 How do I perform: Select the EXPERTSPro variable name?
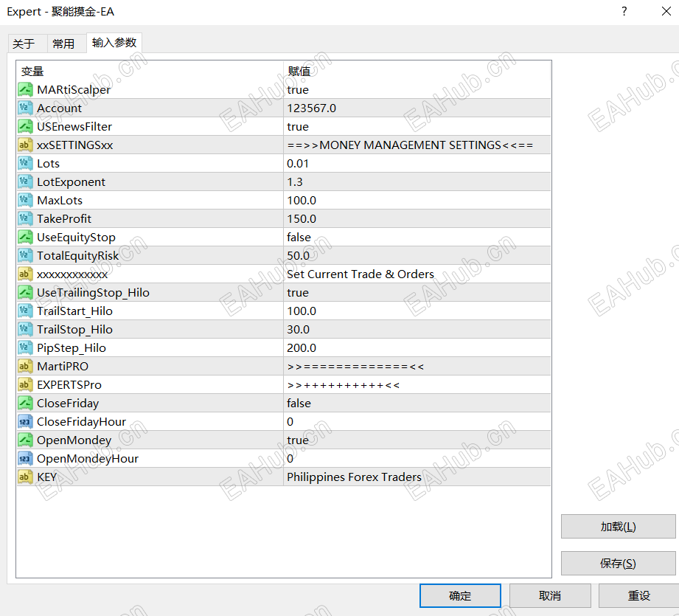(69, 384)
